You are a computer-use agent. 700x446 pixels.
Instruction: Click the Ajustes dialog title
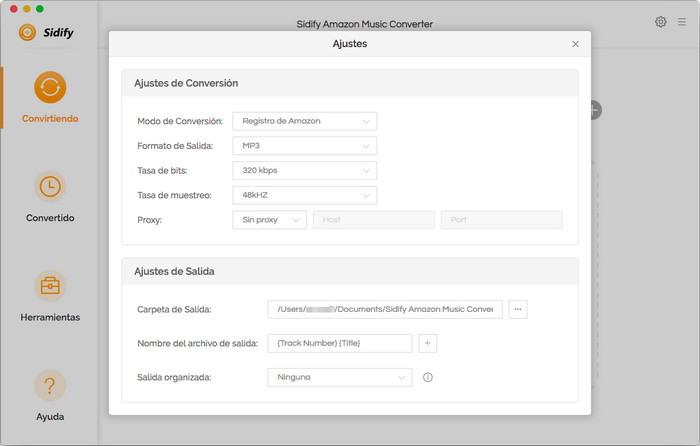tap(350, 44)
